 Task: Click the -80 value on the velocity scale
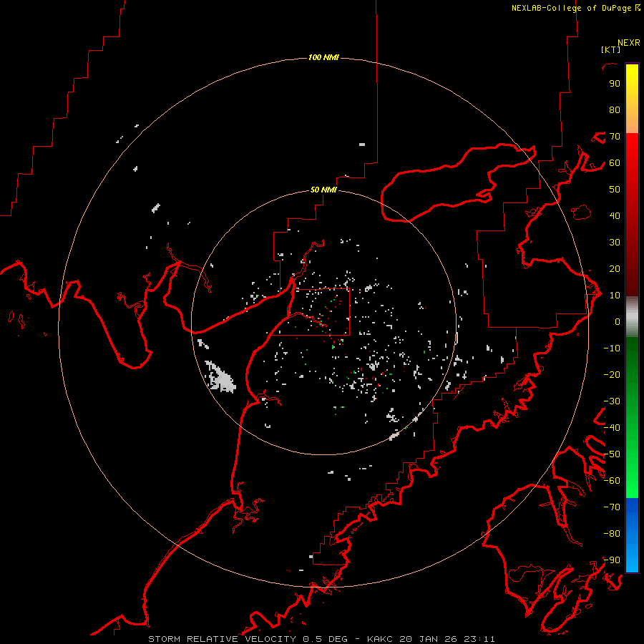[x=612, y=534]
